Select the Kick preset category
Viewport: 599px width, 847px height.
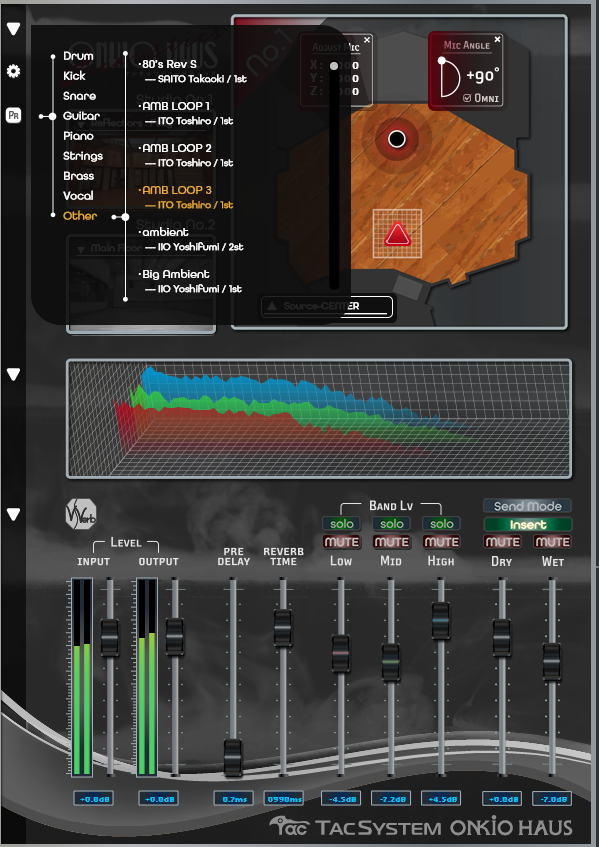[74, 76]
